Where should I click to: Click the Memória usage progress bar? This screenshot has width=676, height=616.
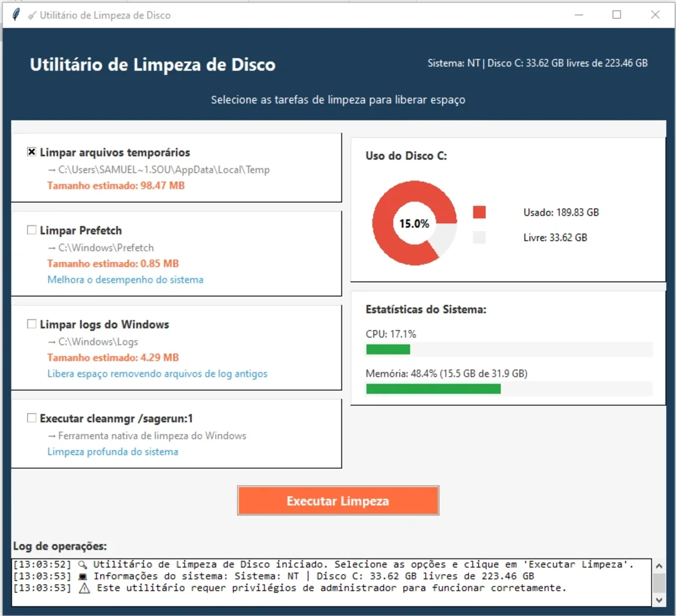(509, 389)
